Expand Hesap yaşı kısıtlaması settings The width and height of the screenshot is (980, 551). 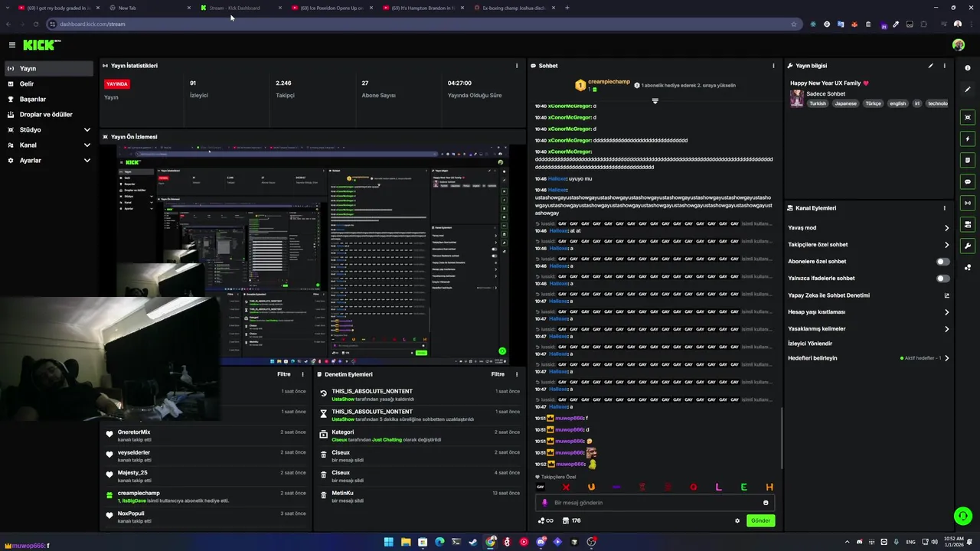click(868, 312)
